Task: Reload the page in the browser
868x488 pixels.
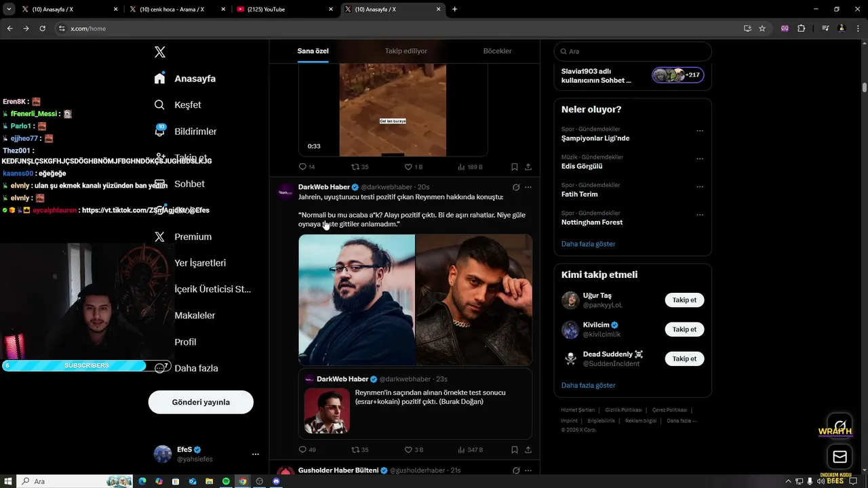Action: (x=42, y=28)
